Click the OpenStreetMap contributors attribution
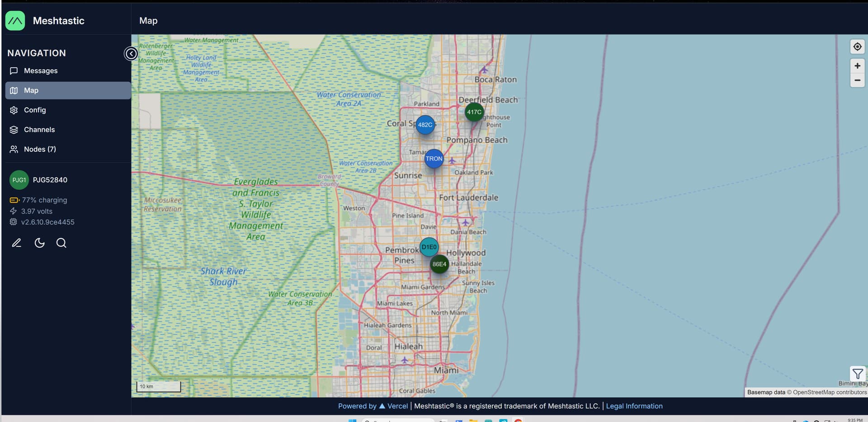This screenshot has width=868, height=422. pos(830,392)
